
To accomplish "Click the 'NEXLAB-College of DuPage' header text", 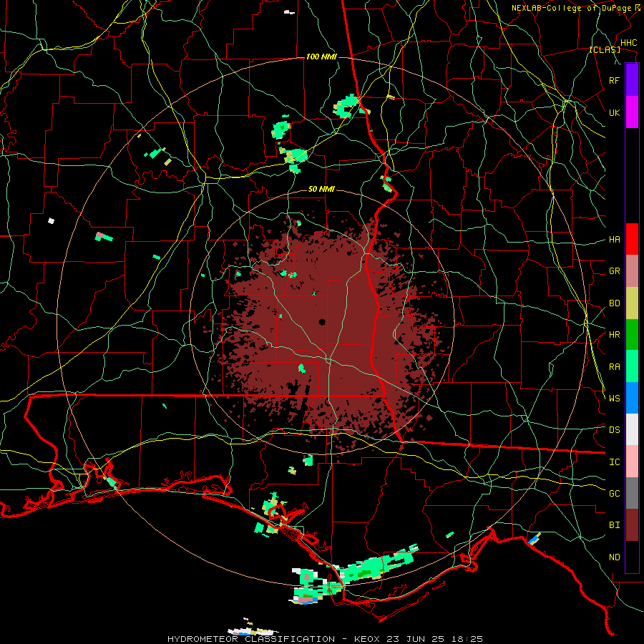I will click(571, 8).
